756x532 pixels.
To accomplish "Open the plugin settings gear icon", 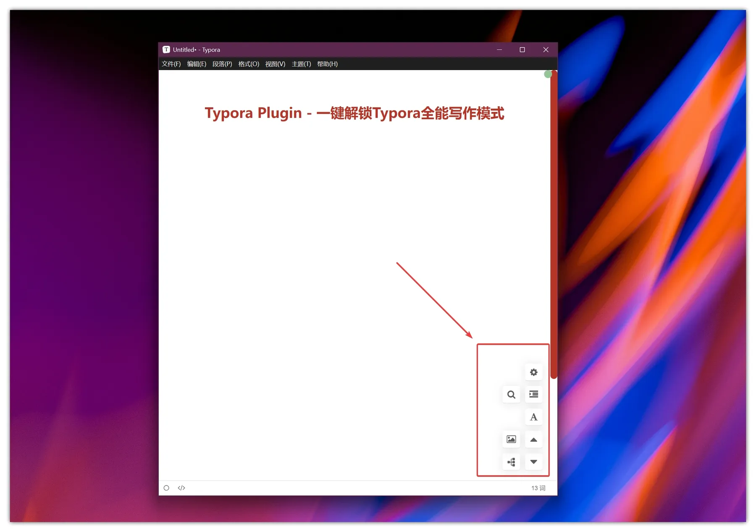I will click(x=533, y=372).
